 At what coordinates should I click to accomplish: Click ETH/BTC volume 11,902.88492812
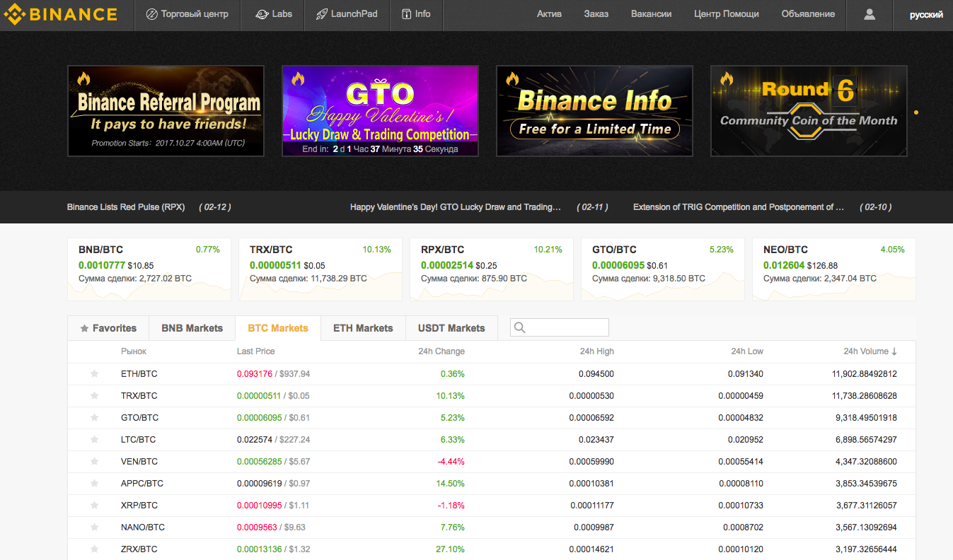(865, 374)
